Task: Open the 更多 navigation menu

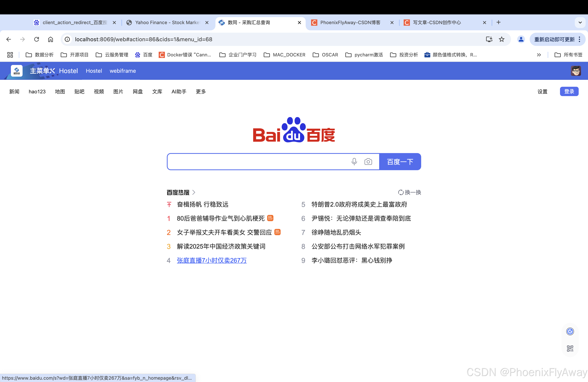Action: click(x=201, y=92)
